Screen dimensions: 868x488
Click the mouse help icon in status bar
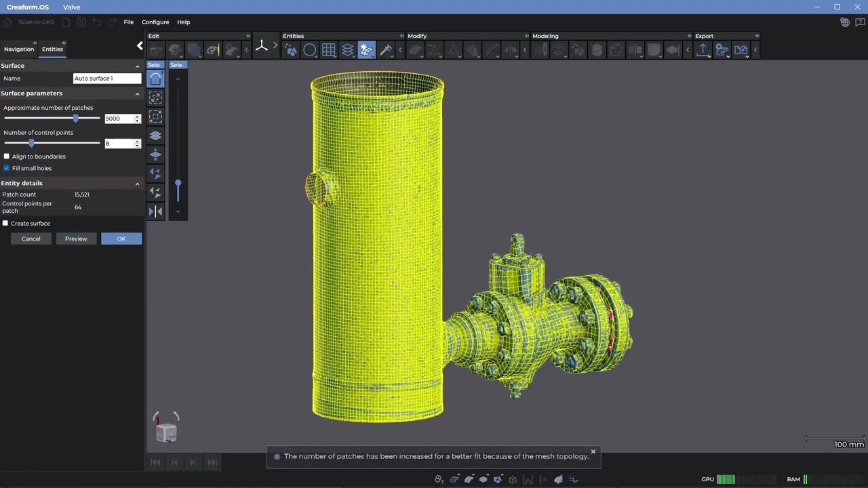439,479
